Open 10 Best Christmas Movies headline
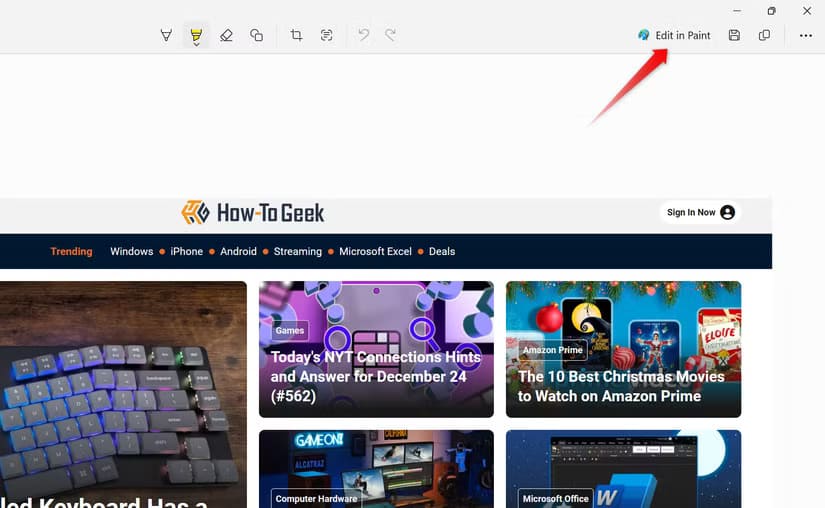The image size is (825, 508). click(621, 386)
